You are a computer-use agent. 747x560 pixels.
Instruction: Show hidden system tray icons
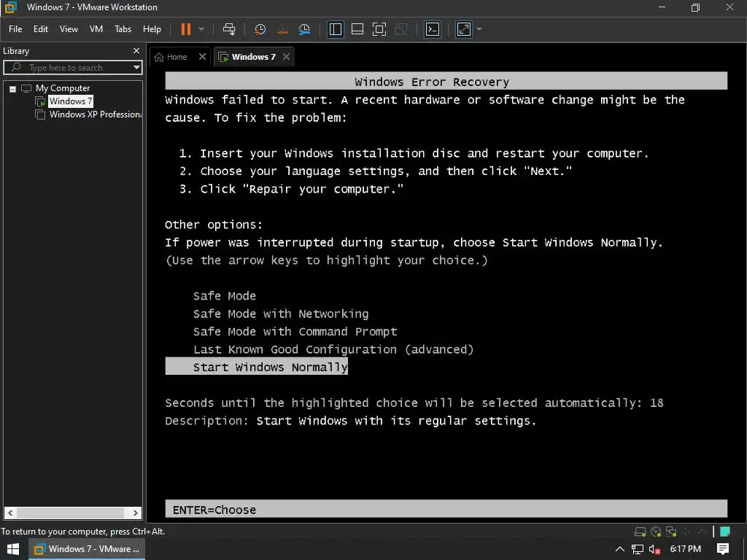(620, 549)
